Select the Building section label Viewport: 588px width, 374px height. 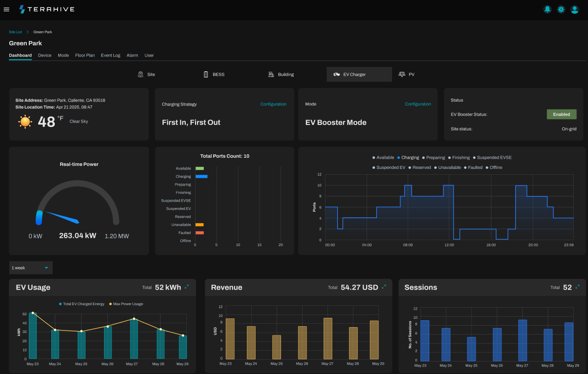click(x=286, y=75)
